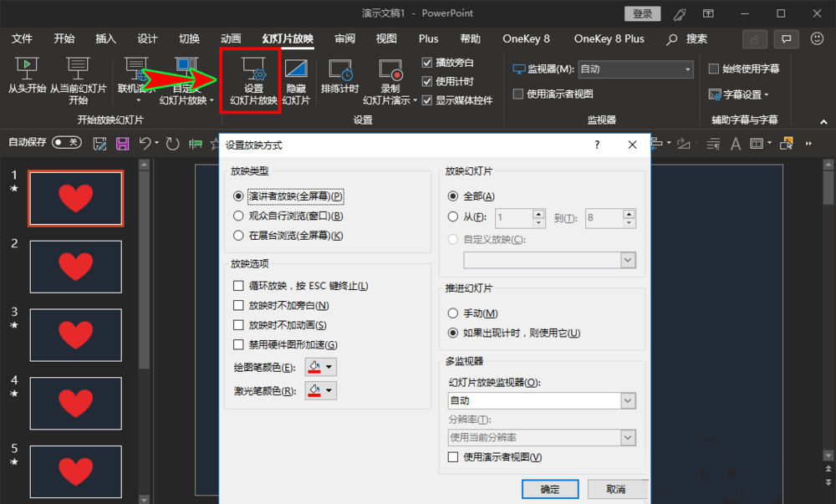
Task: Click the 确定 button to confirm settings
Action: point(550,489)
